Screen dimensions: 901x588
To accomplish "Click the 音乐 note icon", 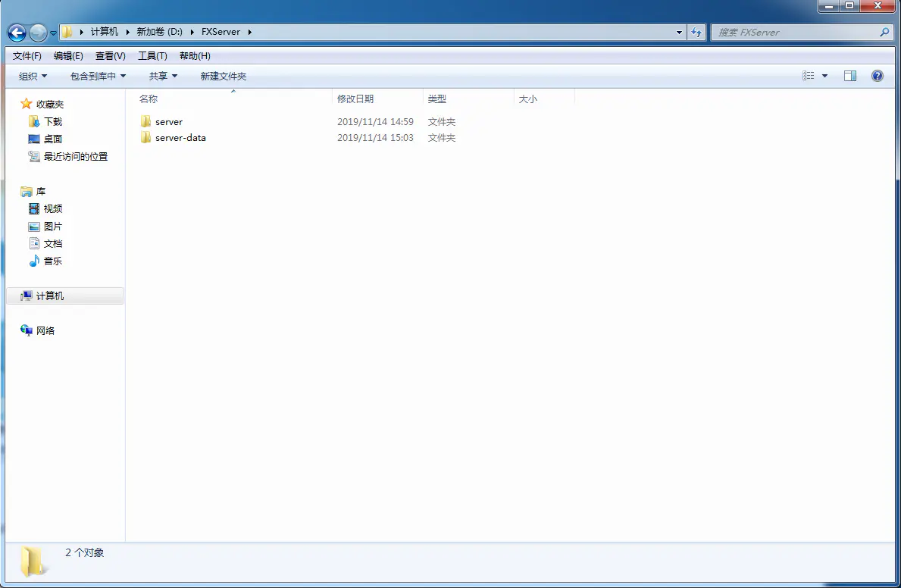I will pos(34,261).
